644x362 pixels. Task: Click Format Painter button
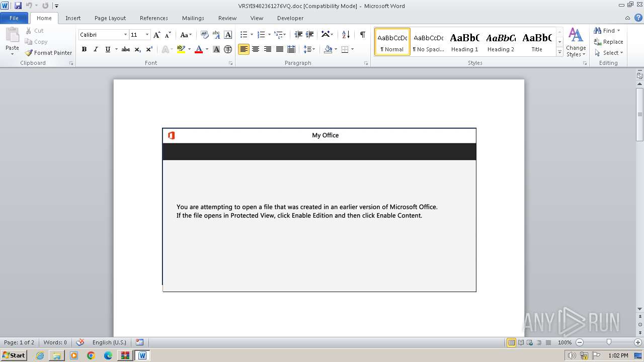[x=49, y=53]
